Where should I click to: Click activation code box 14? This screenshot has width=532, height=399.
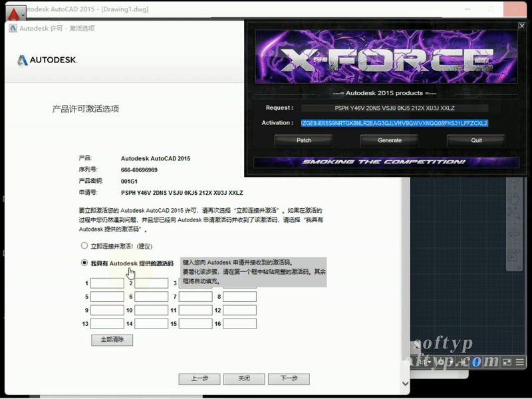(x=152, y=324)
